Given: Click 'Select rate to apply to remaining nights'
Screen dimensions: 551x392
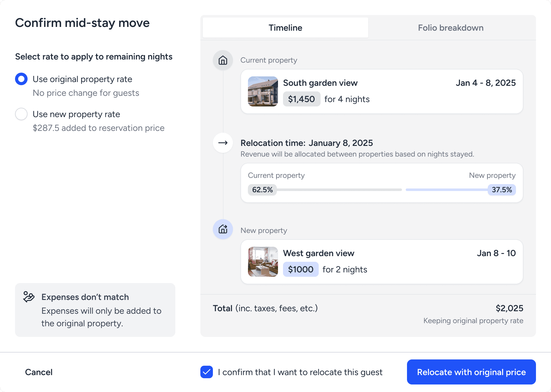Looking at the screenshot, I should click(x=94, y=57).
